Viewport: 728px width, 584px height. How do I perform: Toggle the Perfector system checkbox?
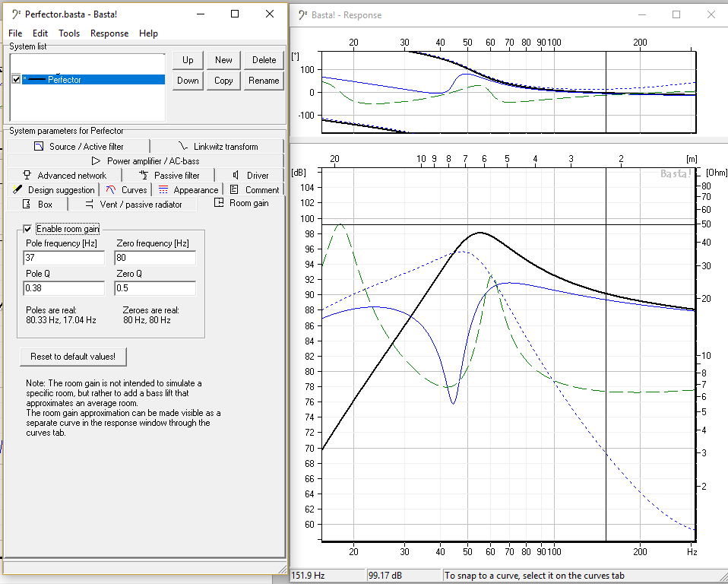[x=16, y=79]
